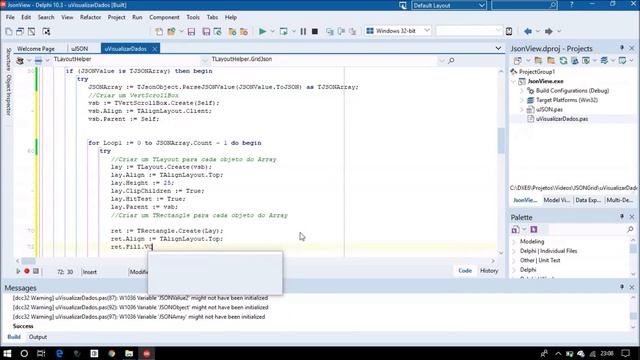Click the editor method search magnifier icon

point(451,60)
